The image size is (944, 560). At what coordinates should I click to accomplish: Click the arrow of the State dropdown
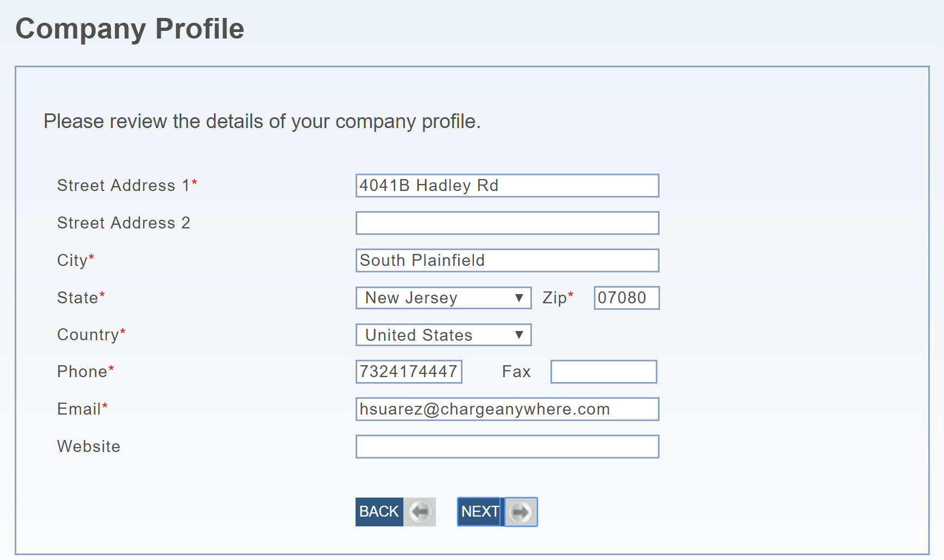[x=519, y=298]
